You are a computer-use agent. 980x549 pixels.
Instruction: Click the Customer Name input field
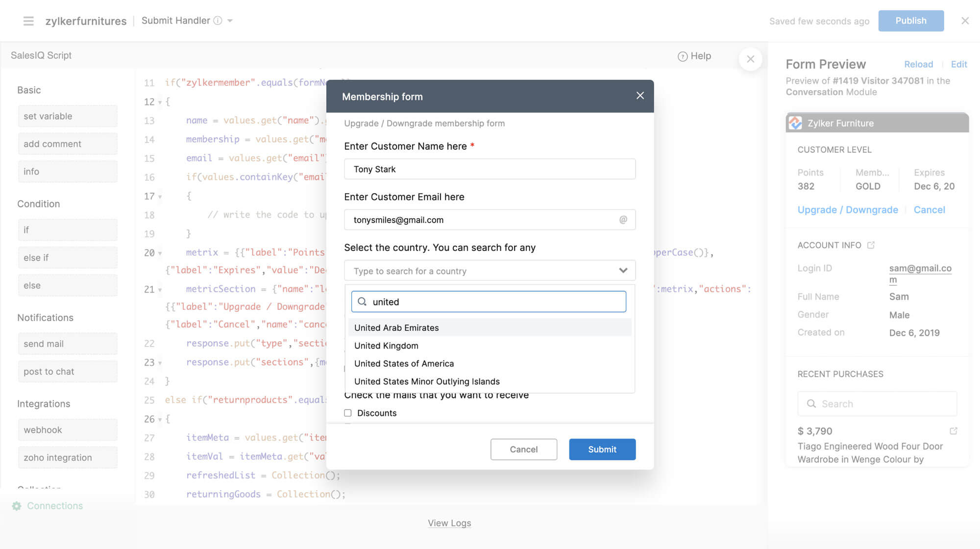(490, 169)
